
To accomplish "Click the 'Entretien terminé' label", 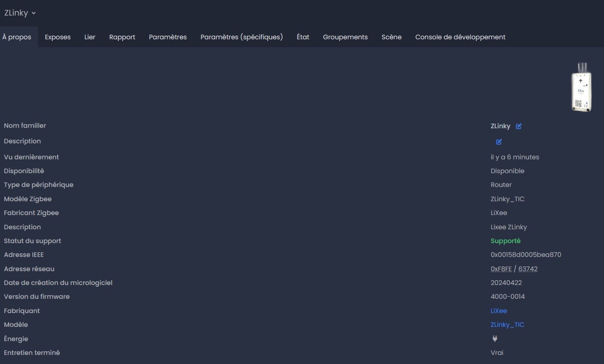I will pos(32,353).
